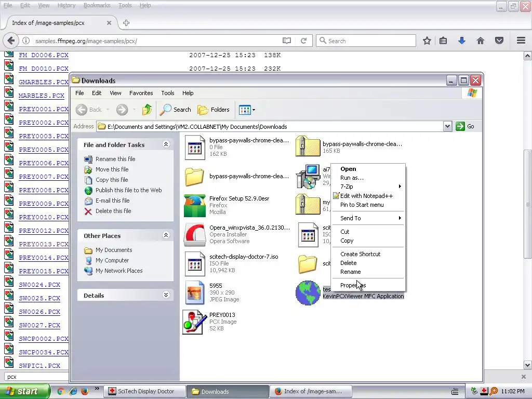
Task: Click Rename this file task link
Action: point(115,159)
